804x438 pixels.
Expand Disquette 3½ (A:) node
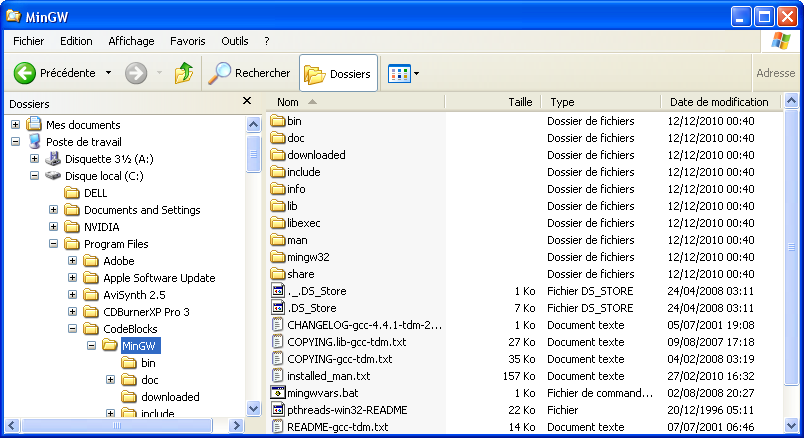pos(34,158)
